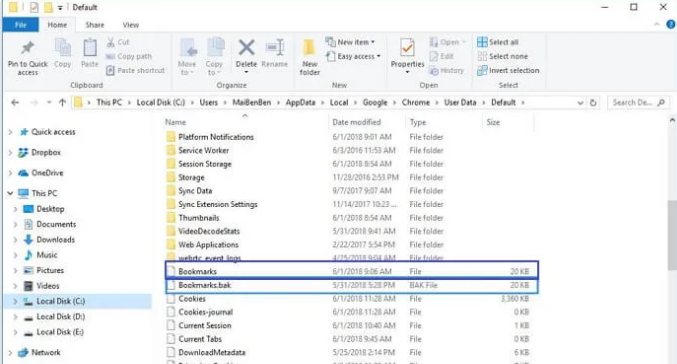Click the Up one level arrow
Viewport: 677px width, 364px height.
[x=62, y=102]
